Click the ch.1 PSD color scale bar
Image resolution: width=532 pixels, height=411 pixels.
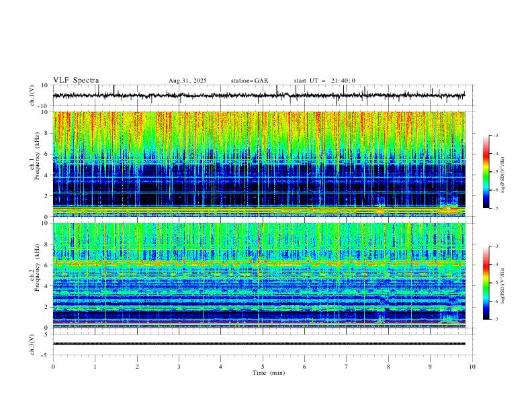coord(486,172)
